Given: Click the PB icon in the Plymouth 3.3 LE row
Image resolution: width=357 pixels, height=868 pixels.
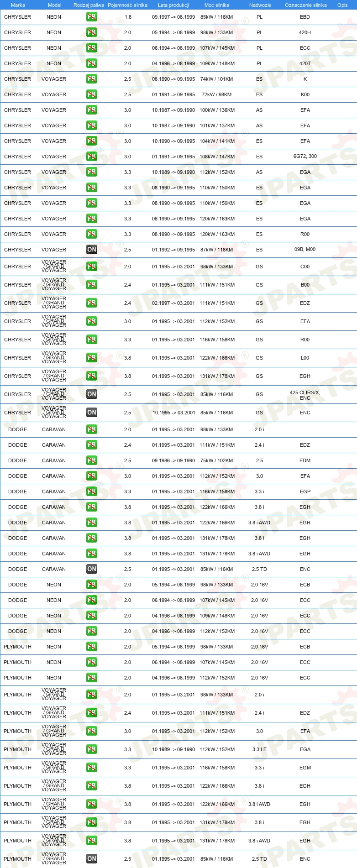Looking at the screenshot, I should point(92,749).
